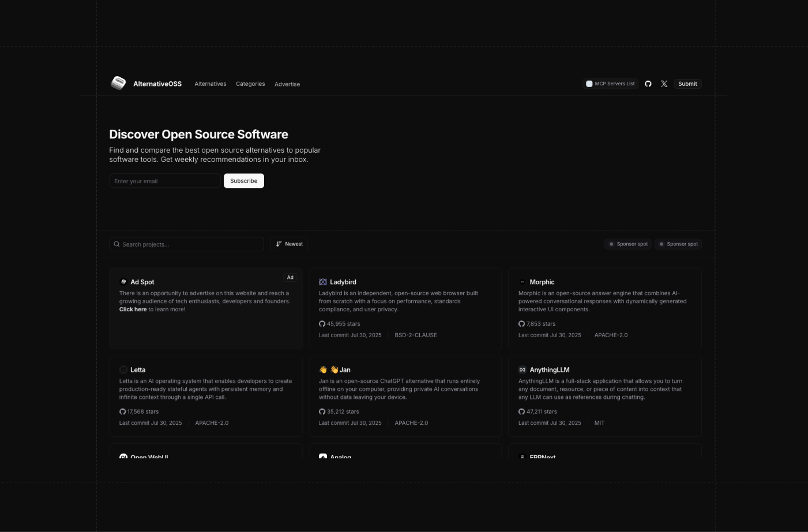This screenshot has width=808, height=532.
Task: Click the Letta project icon
Action: point(123,369)
